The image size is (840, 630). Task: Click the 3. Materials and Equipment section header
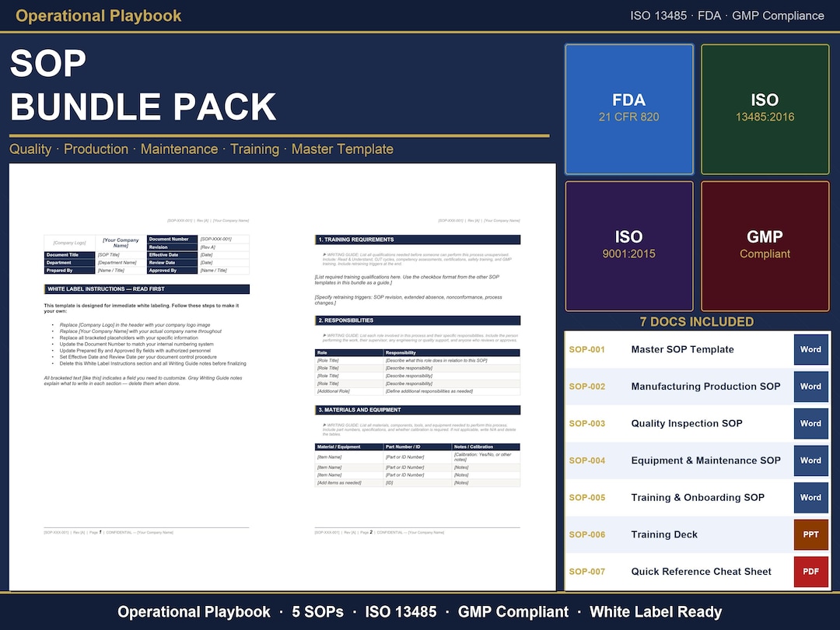click(x=418, y=410)
